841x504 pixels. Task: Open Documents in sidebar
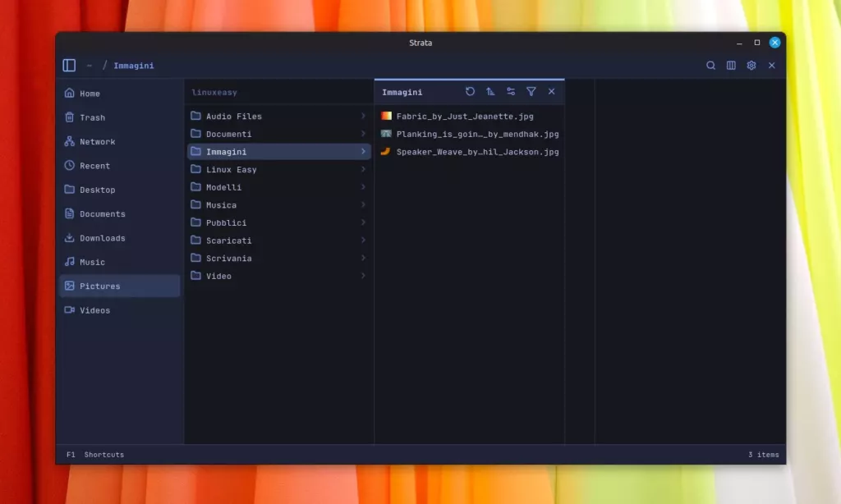(120, 214)
